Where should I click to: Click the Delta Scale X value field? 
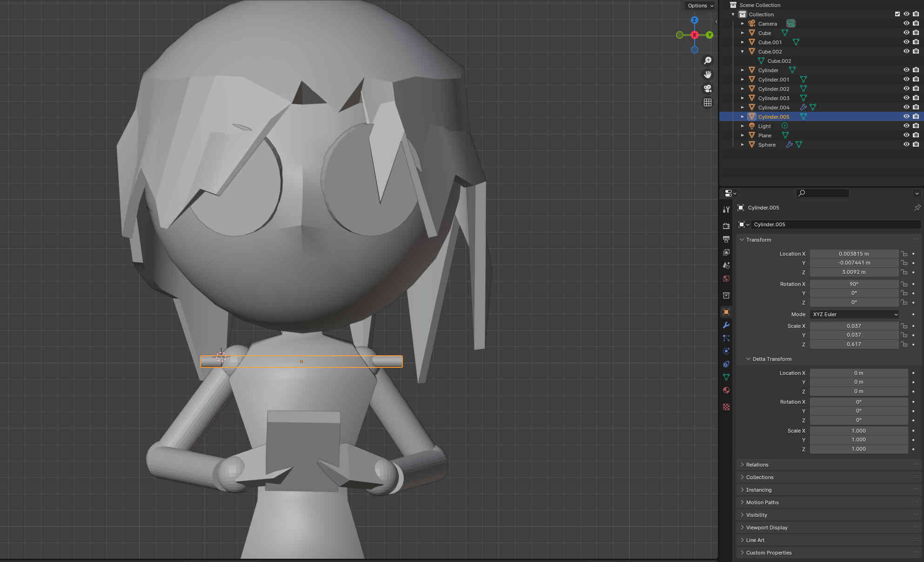pos(859,431)
